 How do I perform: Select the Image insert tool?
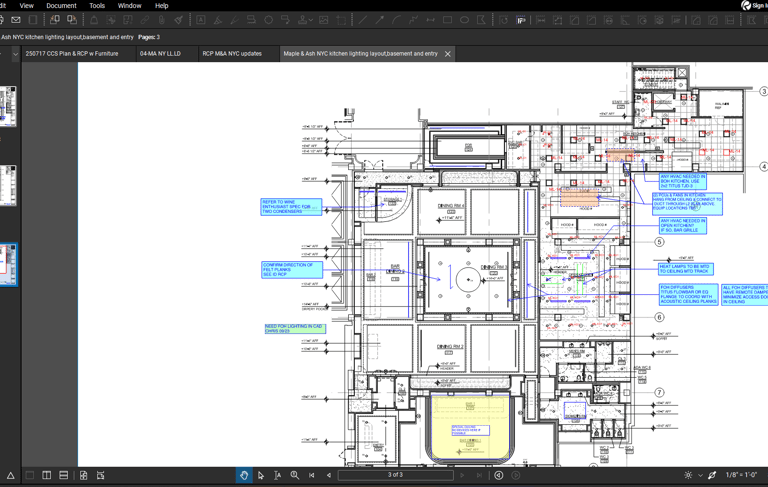(324, 20)
